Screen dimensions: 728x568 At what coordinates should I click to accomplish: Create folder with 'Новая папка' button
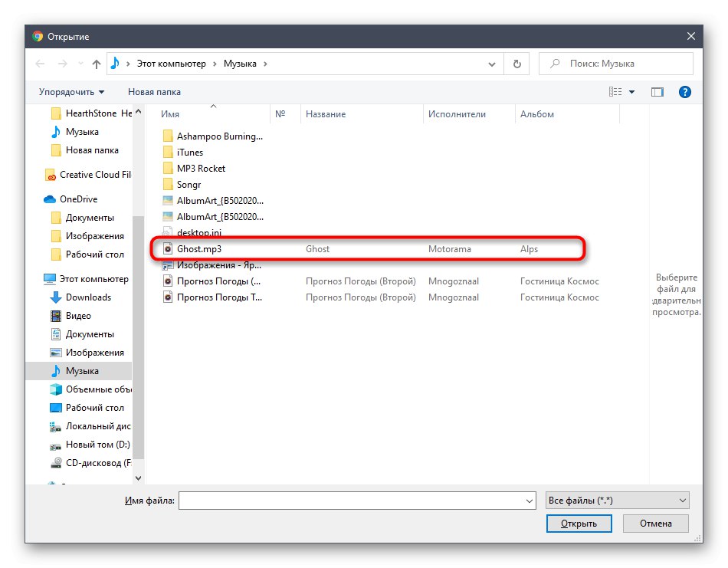click(x=154, y=92)
